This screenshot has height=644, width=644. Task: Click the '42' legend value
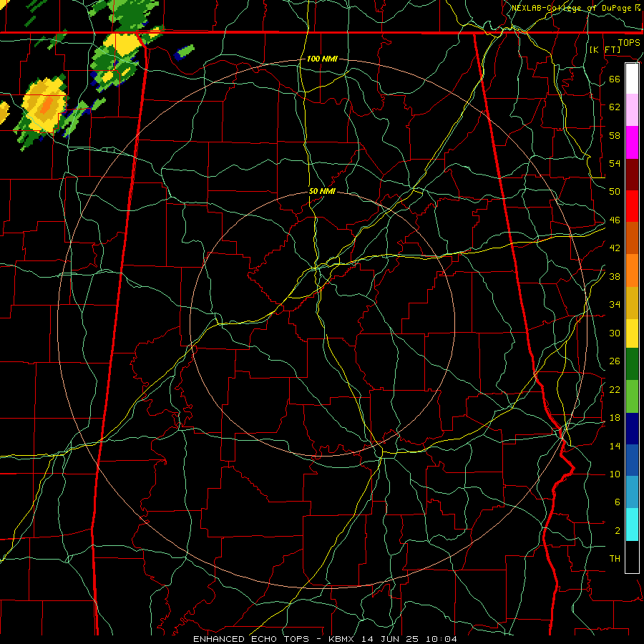615,248
